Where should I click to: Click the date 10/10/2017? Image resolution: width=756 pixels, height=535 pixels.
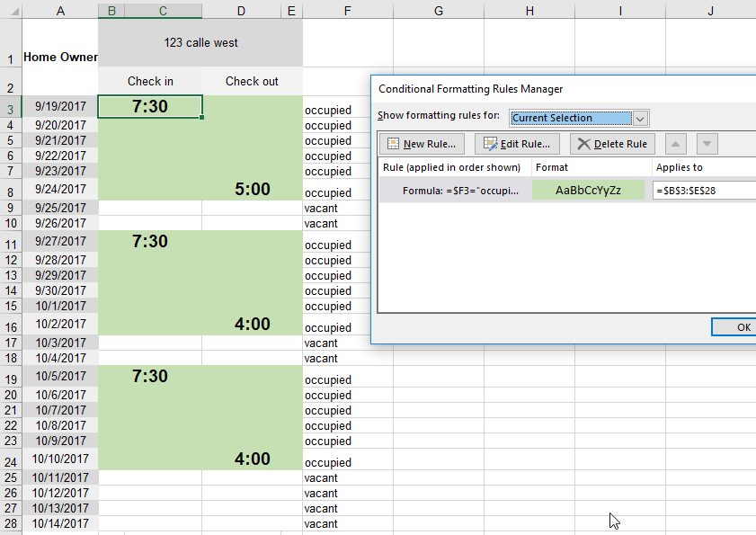[60, 459]
